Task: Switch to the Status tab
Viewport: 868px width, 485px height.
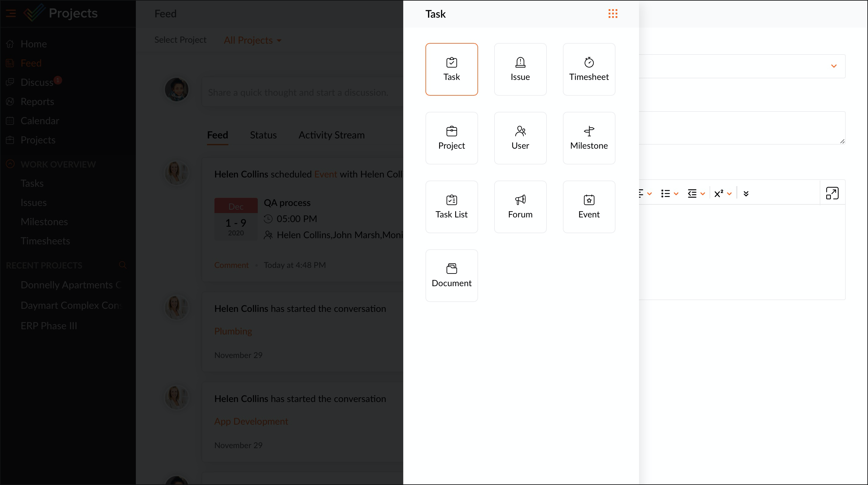Action: pos(263,135)
